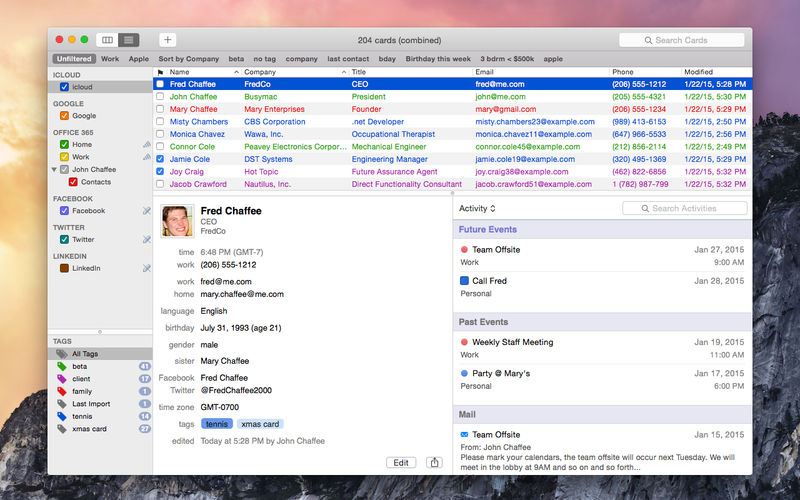Click the pin icon beside Facebook
The height and width of the screenshot is (500, 800).
click(147, 211)
